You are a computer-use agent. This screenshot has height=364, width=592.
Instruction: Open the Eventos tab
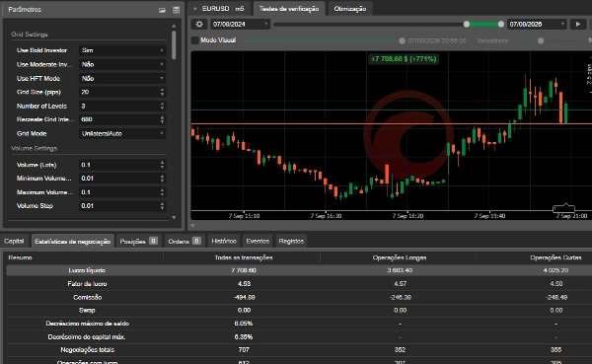258,241
